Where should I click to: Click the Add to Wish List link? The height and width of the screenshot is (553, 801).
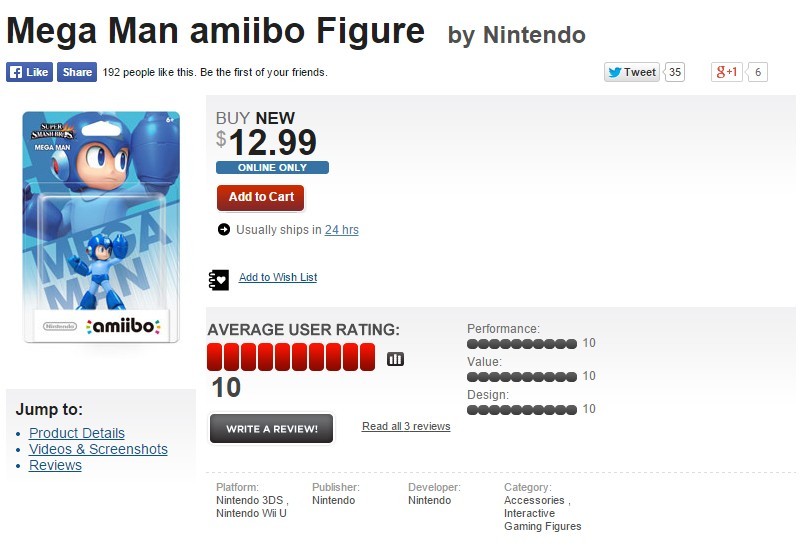click(278, 277)
